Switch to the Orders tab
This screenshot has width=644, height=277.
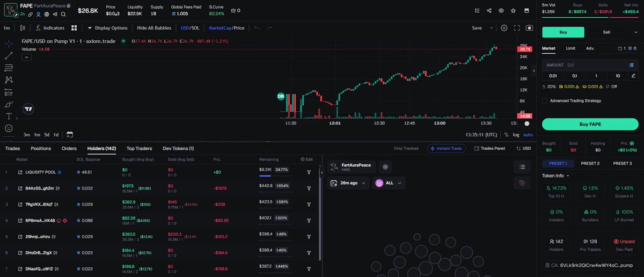click(69, 148)
